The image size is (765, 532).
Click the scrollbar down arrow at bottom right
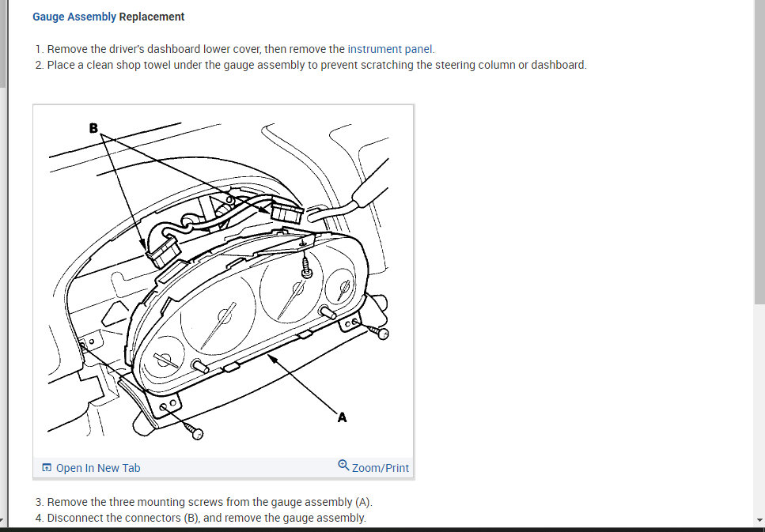759,521
